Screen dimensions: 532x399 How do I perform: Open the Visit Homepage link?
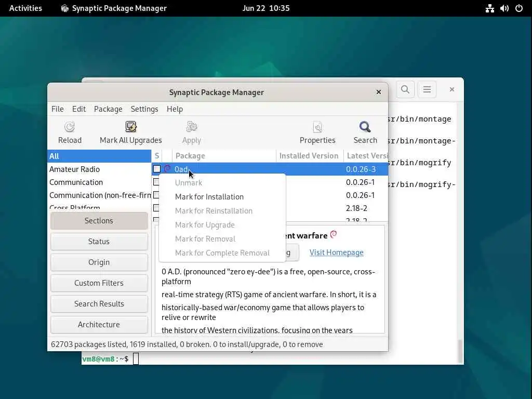336,252
